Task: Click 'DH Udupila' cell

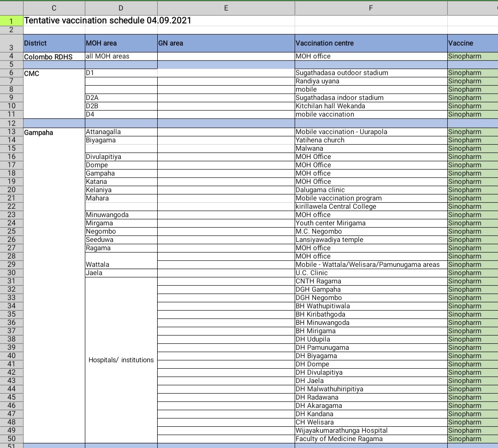Action: point(371,339)
